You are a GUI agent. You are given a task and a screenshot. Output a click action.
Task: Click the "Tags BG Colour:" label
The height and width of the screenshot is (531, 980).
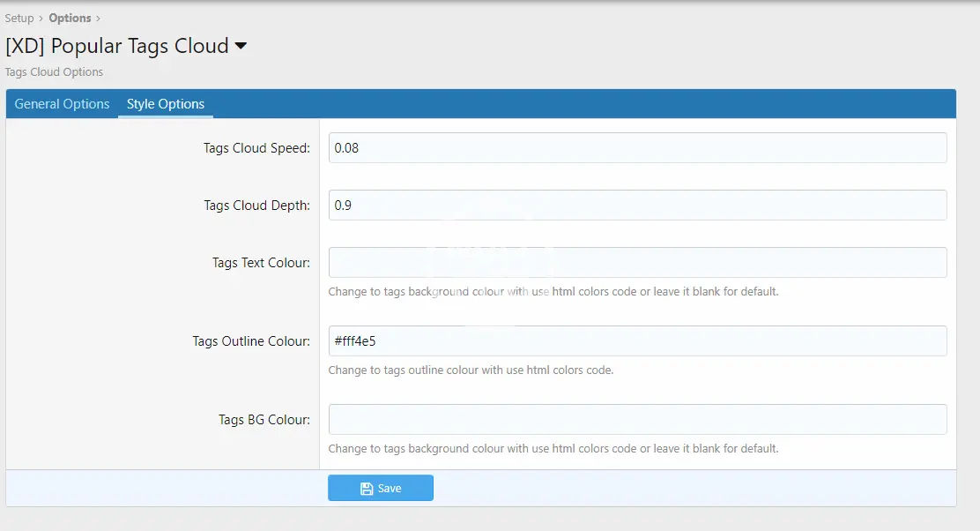(x=264, y=420)
